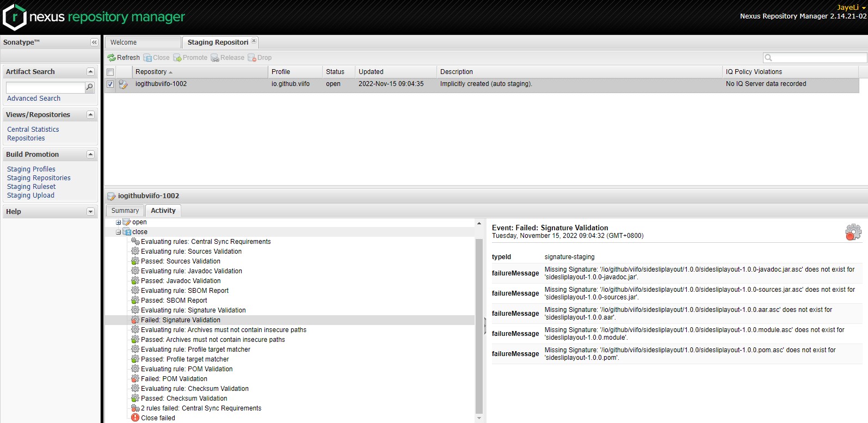Open the Central Statistics link
868x423 pixels.
[x=33, y=130]
